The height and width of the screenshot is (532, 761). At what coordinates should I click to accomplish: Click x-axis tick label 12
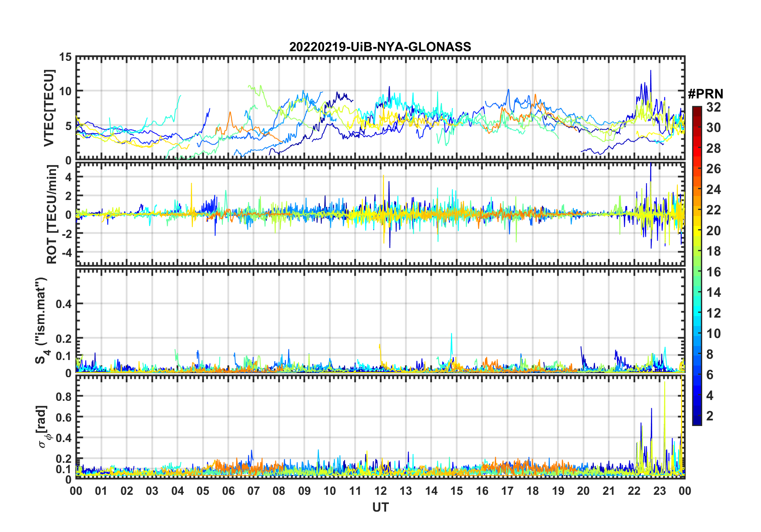(380, 491)
